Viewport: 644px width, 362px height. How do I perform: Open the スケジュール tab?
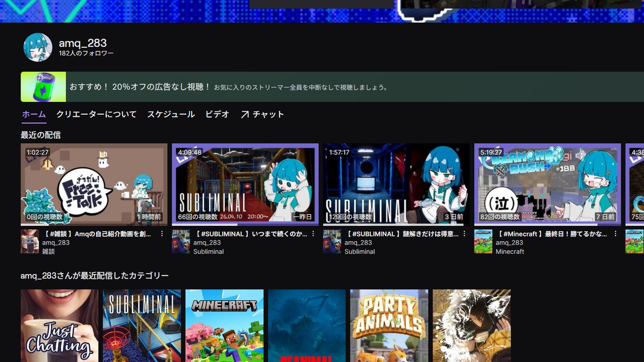[171, 114]
